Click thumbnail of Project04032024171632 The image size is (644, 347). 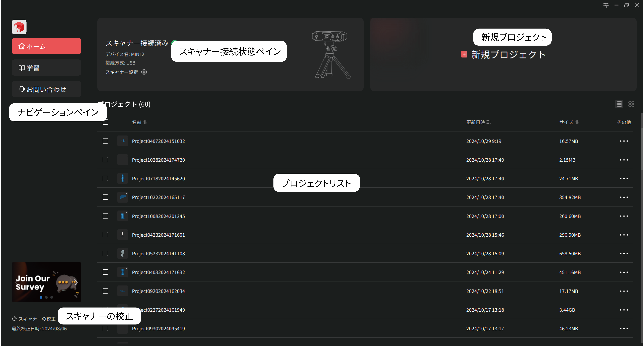coord(123,272)
